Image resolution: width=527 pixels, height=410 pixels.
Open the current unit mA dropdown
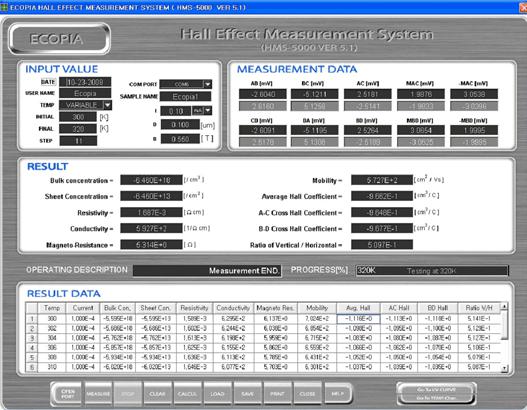(x=208, y=110)
